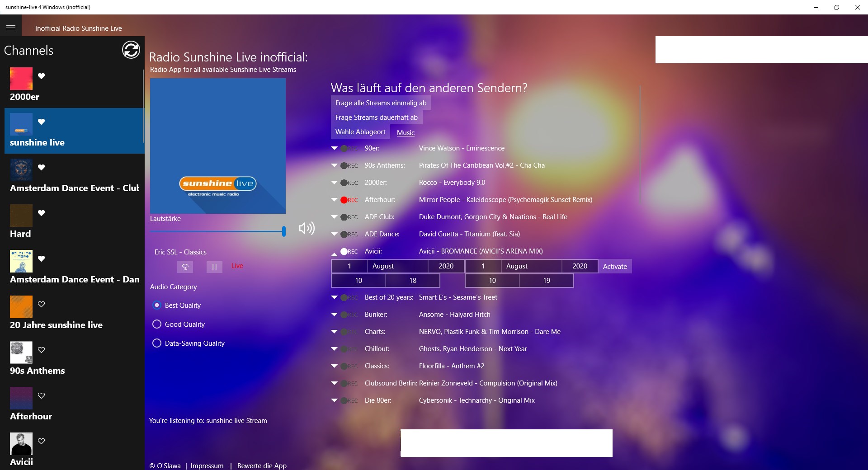Mute the volume speaker icon
Image resolution: width=868 pixels, height=470 pixels.
pyautogui.click(x=307, y=228)
